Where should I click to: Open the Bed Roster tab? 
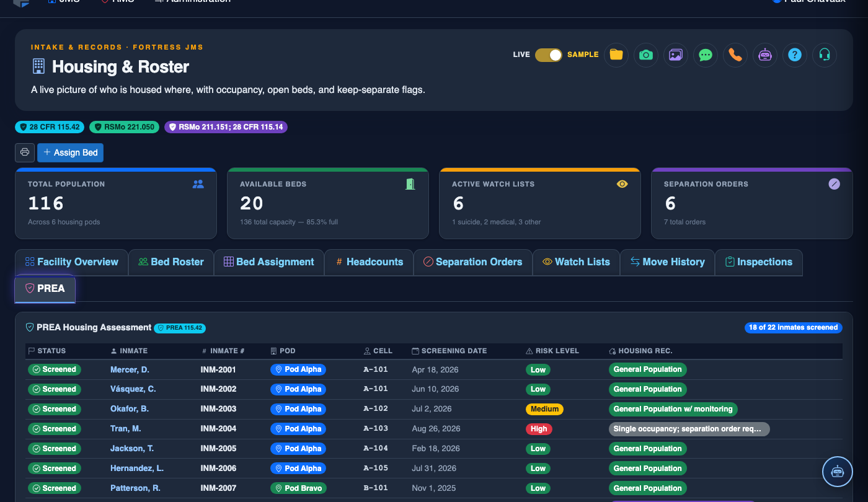click(x=171, y=262)
